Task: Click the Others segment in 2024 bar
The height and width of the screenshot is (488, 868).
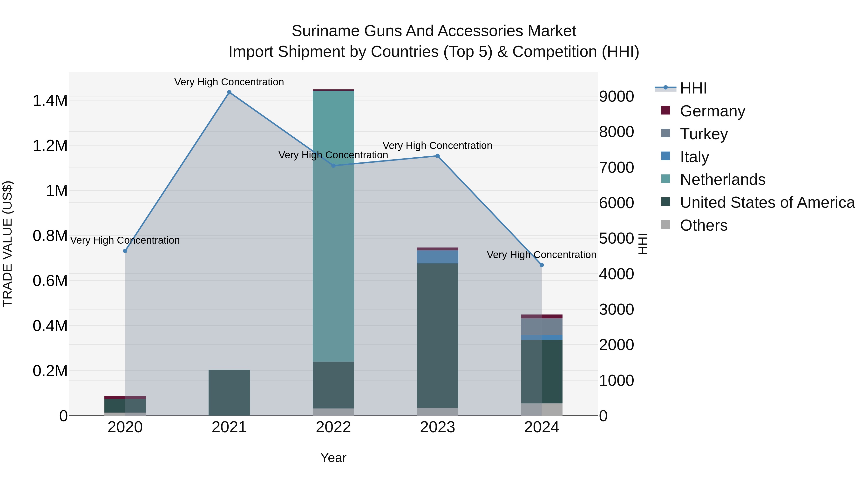Action: (542, 409)
